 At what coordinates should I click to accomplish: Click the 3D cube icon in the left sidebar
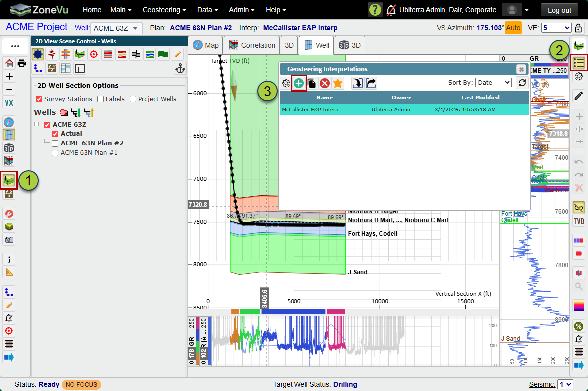pos(9,148)
